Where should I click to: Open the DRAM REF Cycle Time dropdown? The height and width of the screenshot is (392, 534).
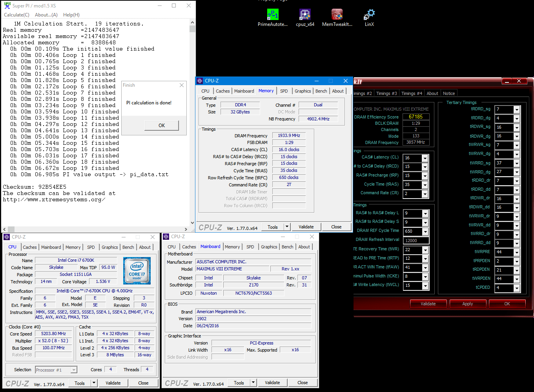[x=425, y=232]
